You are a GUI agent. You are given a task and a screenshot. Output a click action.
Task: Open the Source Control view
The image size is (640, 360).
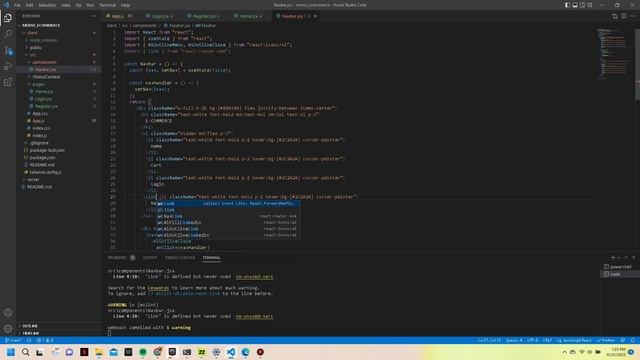(8, 50)
